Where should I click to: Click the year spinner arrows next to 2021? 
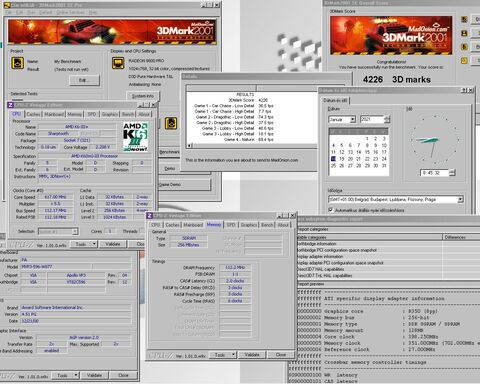click(387, 119)
